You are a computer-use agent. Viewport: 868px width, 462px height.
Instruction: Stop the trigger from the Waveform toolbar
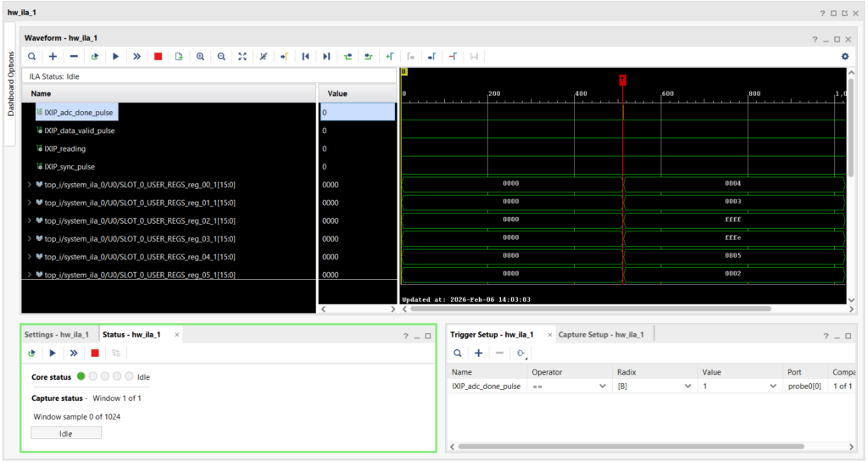click(x=159, y=57)
